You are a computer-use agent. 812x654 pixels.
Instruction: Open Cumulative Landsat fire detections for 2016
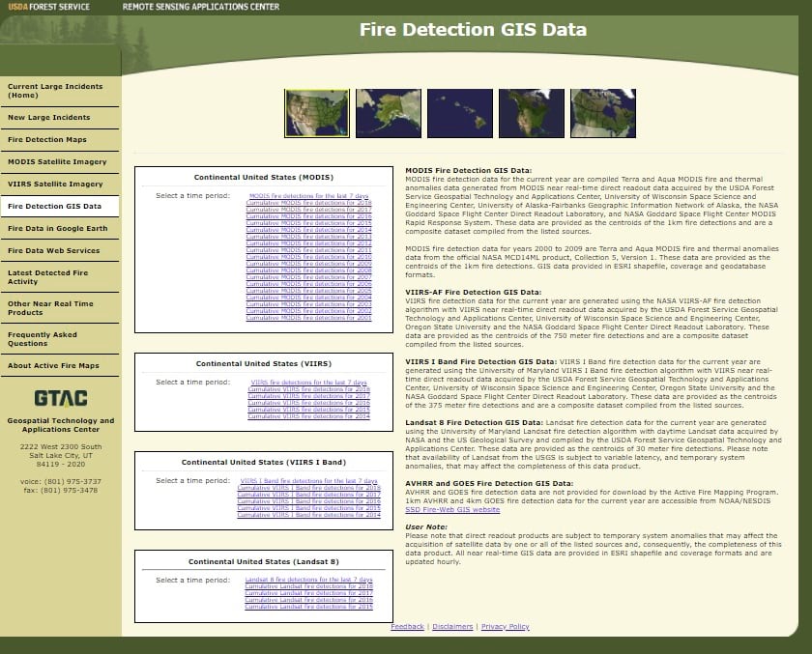click(x=308, y=600)
